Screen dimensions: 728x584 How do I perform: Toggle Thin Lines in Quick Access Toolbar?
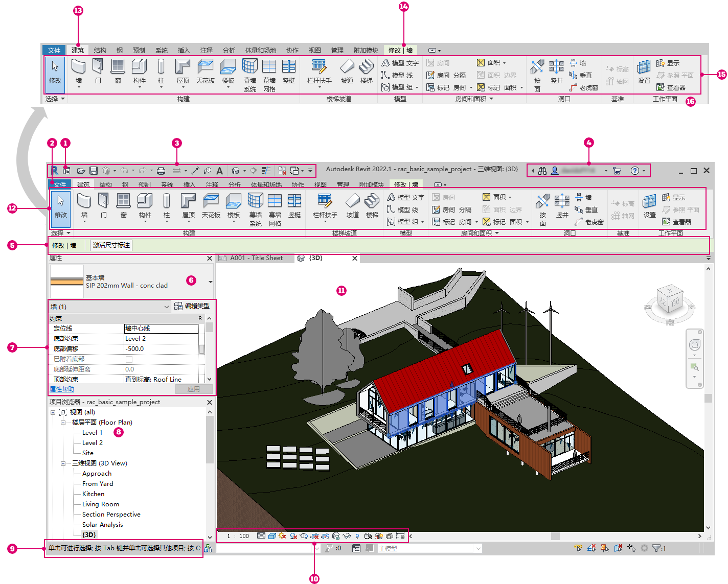[x=266, y=171]
